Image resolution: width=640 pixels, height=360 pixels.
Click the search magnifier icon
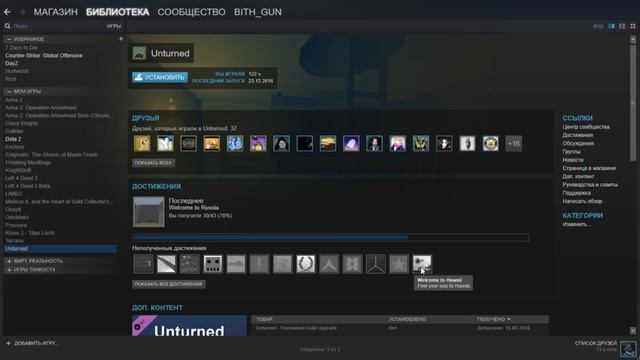[x=7, y=26]
